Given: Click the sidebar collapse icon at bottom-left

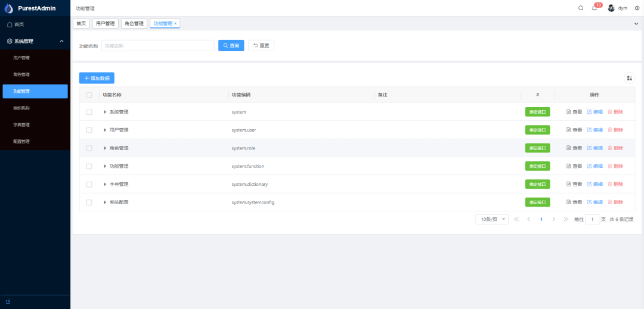Looking at the screenshot, I should pos(8,302).
